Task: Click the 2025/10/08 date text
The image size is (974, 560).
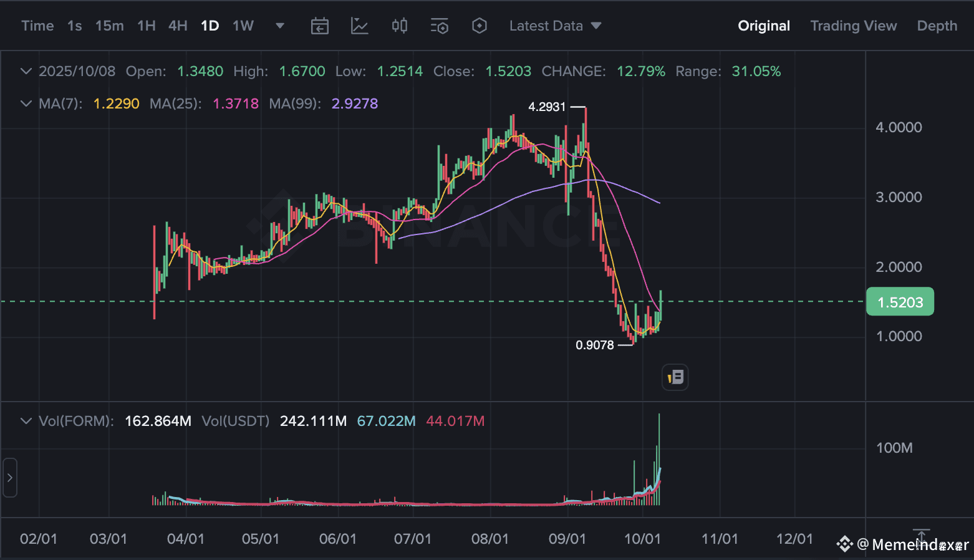Action: point(77,71)
